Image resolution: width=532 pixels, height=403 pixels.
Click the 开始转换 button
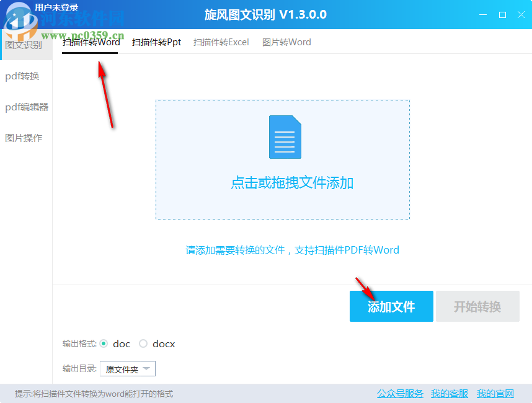(x=477, y=306)
